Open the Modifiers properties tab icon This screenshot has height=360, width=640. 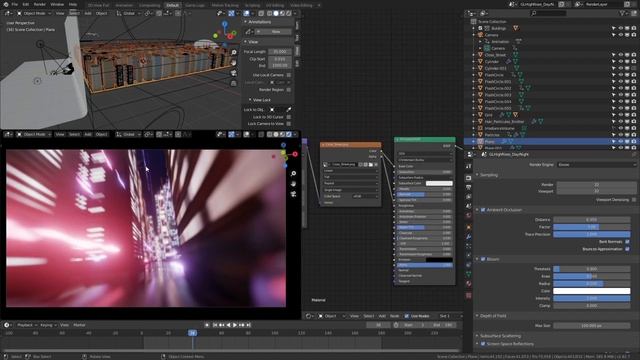[469, 237]
